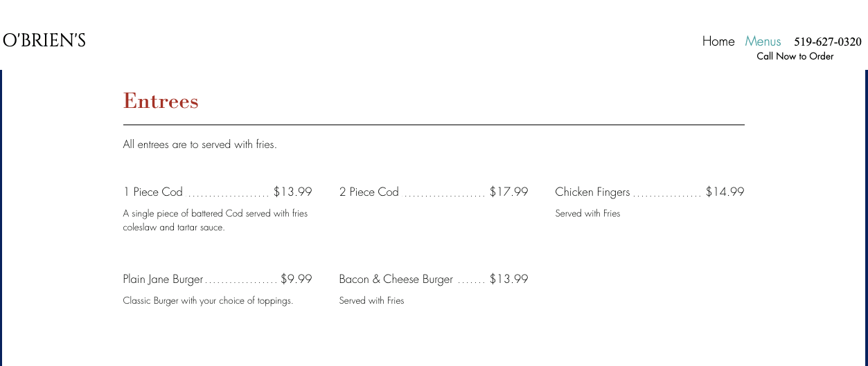Click the 'All entrees served with fries' note

(200, 145)
